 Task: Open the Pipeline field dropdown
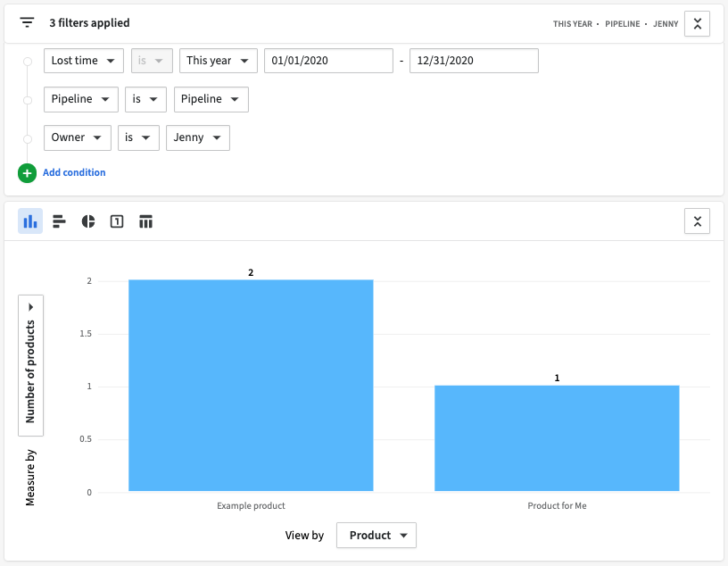pos(81,99)
